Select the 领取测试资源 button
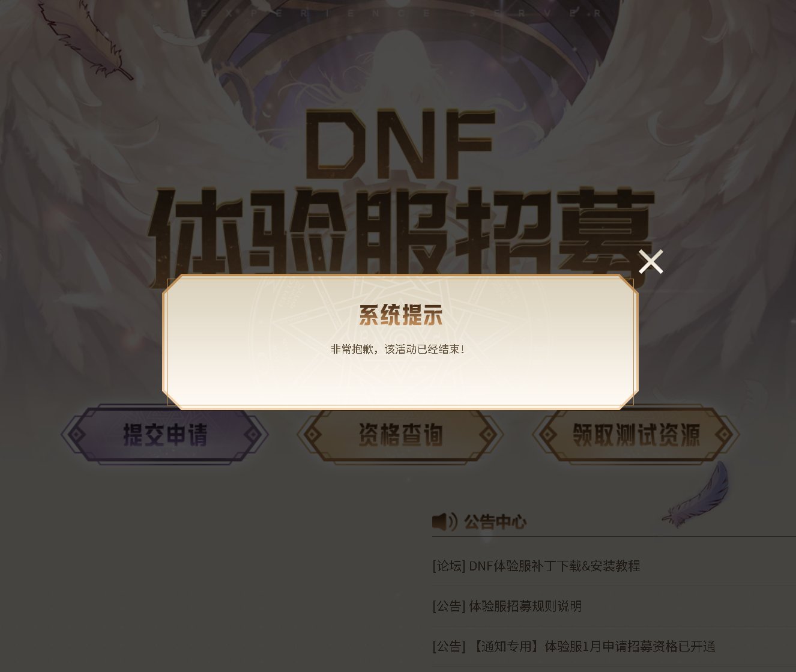This screenshot has height=672, width=796. [636, 435]
